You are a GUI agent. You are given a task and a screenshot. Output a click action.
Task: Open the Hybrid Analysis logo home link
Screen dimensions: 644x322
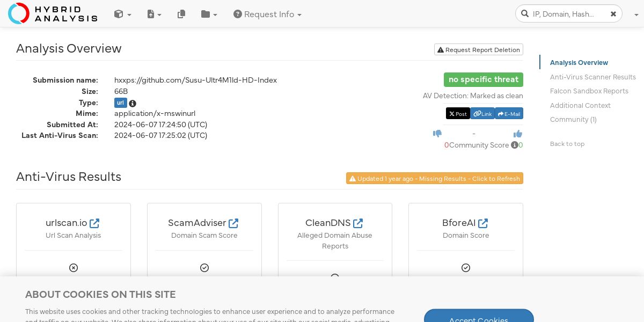[x=53, y=13]
